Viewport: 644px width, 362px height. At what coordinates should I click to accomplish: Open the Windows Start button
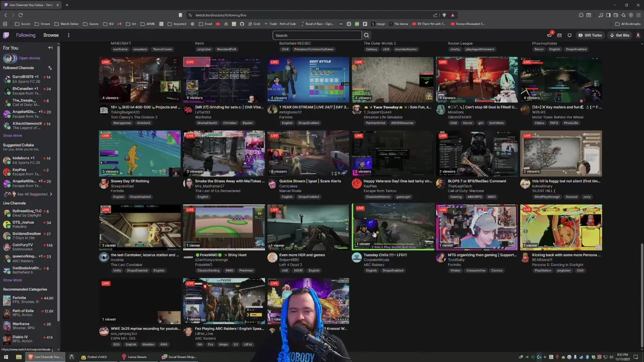pyautogui.click(x=7, y=357)
